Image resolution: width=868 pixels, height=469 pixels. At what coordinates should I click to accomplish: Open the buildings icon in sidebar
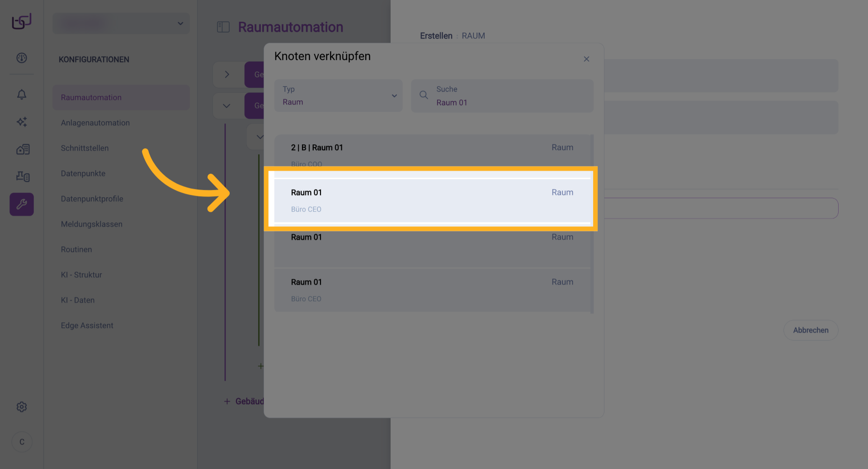(23, 149)
